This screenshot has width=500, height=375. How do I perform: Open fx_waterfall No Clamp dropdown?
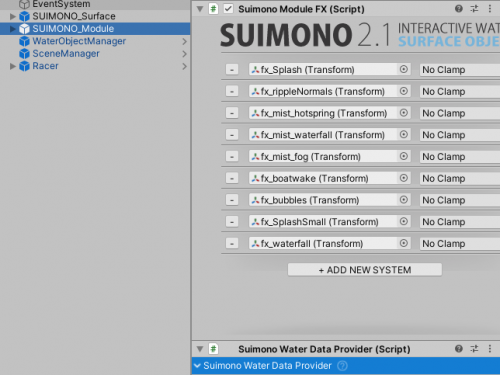tap(460, 244)
